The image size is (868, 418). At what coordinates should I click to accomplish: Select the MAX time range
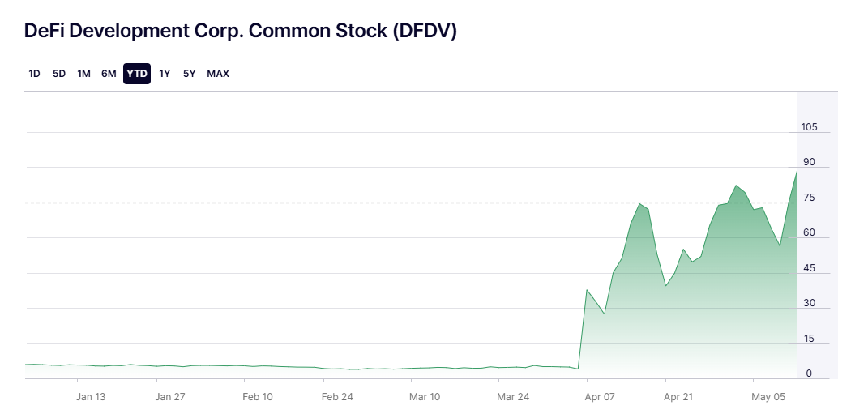point(218,74)
